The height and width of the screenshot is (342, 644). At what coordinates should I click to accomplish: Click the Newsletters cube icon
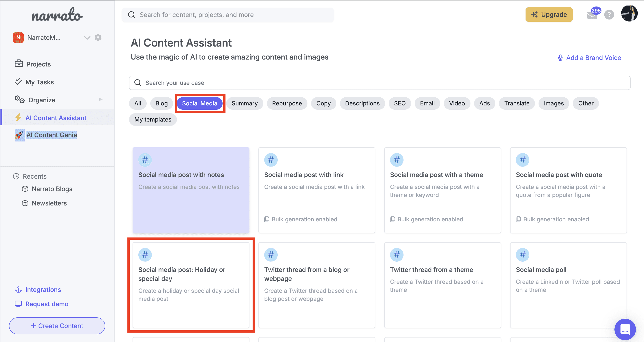[25, 203]
